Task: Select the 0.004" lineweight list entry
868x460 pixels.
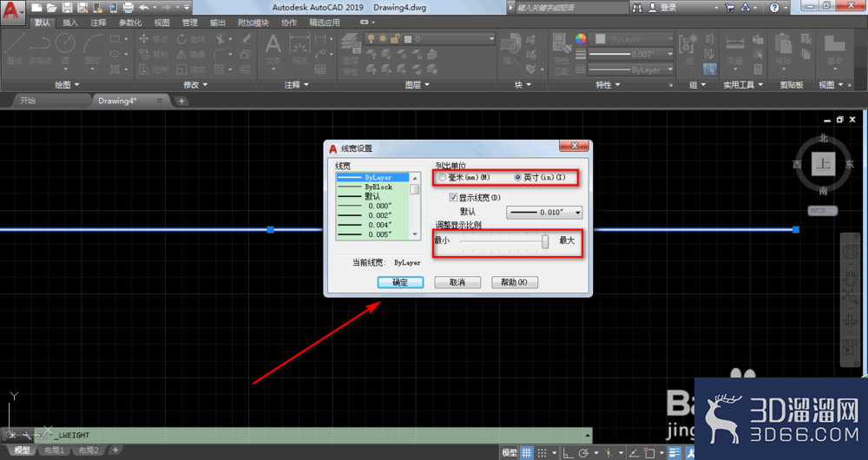Action: 372,225
